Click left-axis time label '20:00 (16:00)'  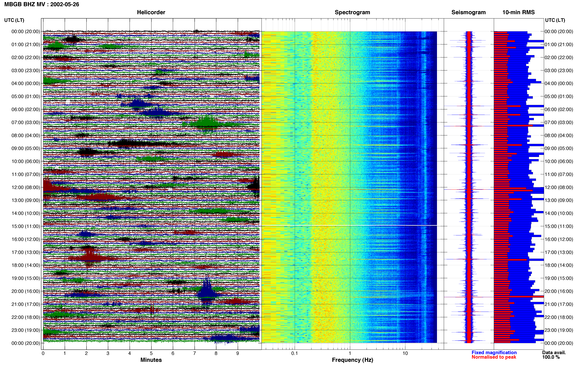[26, 291]
